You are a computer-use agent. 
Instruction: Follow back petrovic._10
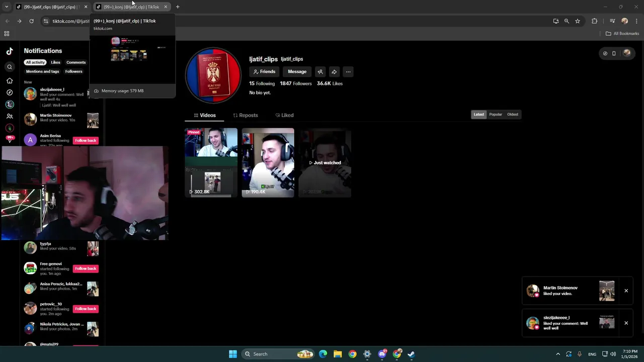click(86, 309)
